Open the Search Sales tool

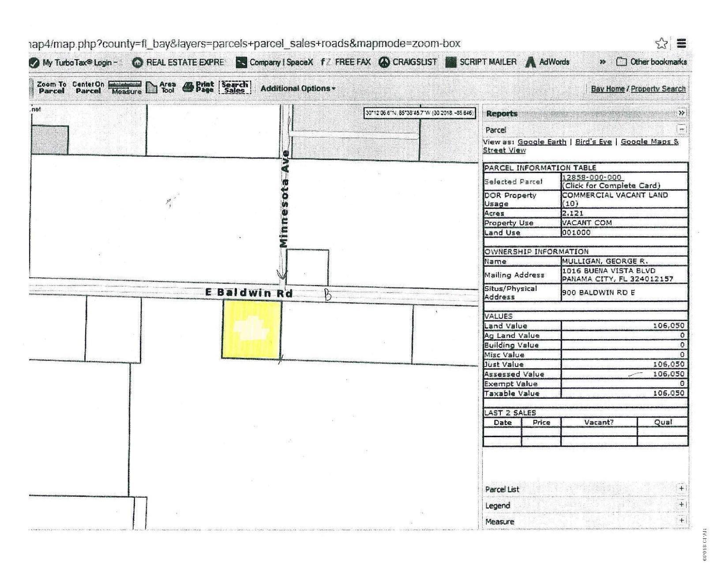(235, 87)
